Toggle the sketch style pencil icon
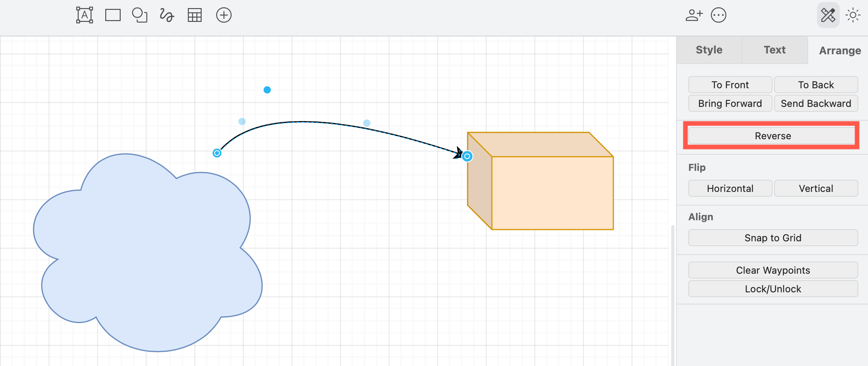The image size is (868, 366). (828, 15)
